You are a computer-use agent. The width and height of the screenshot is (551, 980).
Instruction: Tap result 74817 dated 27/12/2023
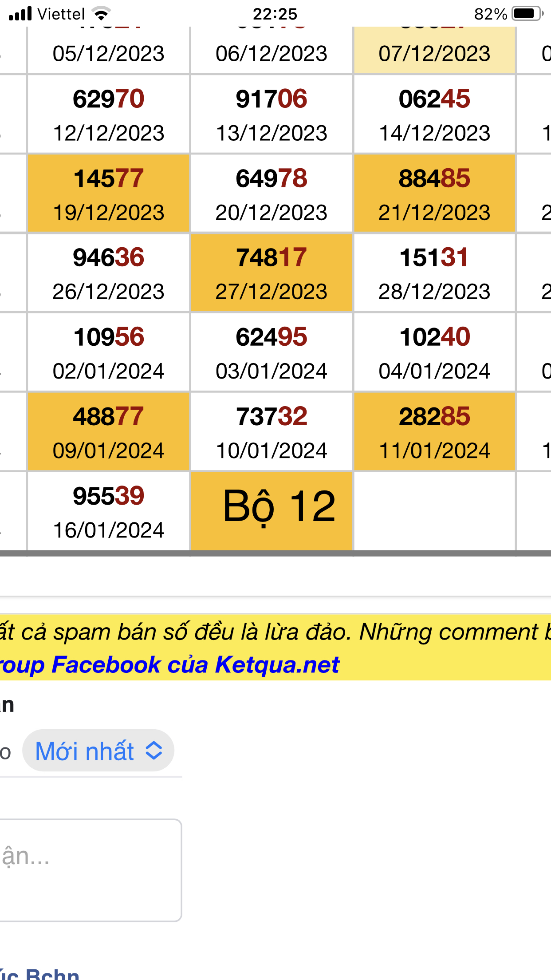tap(272, 273)
